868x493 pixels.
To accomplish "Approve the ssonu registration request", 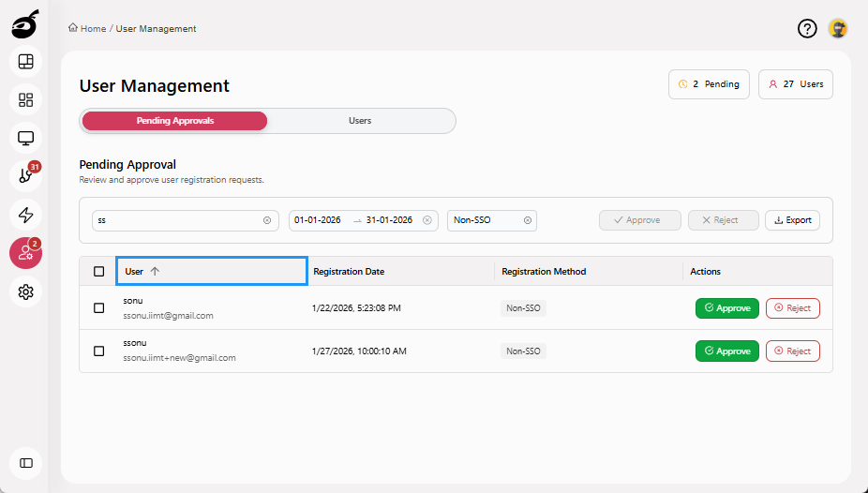I will coord(726,351).
